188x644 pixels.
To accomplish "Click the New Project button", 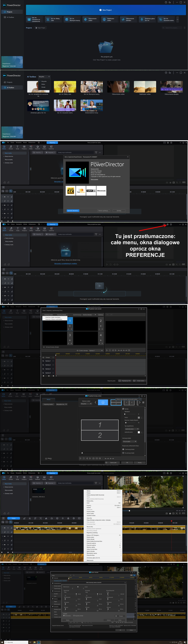I will click(x=106, y=10).
